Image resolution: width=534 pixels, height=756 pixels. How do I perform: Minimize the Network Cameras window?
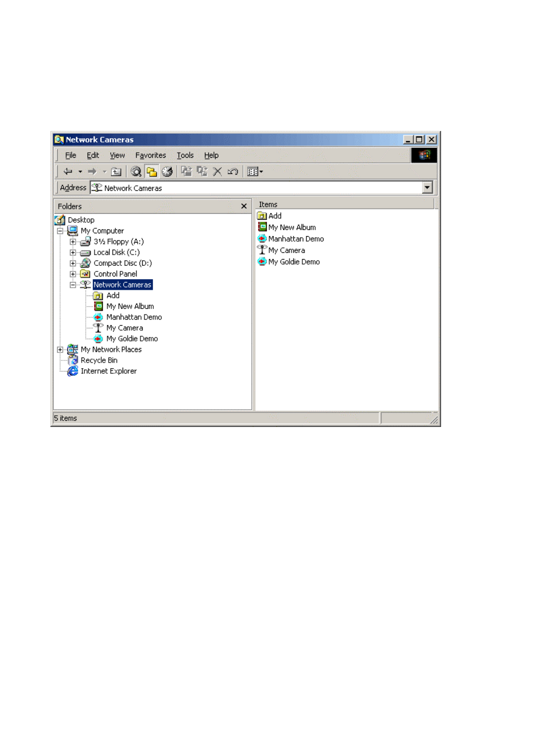point(409,140)
